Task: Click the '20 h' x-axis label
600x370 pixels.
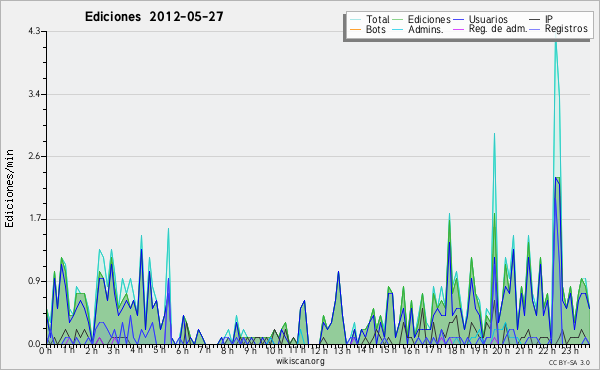Action: point(501,350)
